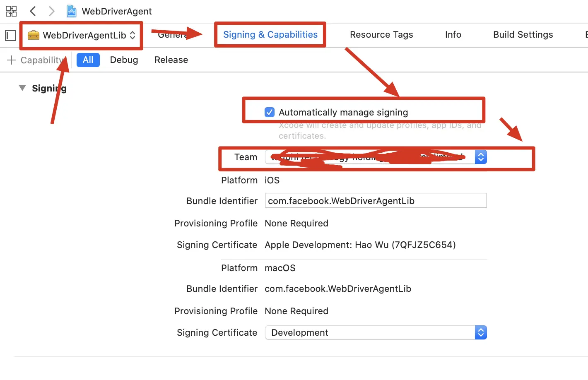The width and height of the screenshot is (588, 380).
Task: Switch to Signing & Capabilities tab
Action: (270, 35)
